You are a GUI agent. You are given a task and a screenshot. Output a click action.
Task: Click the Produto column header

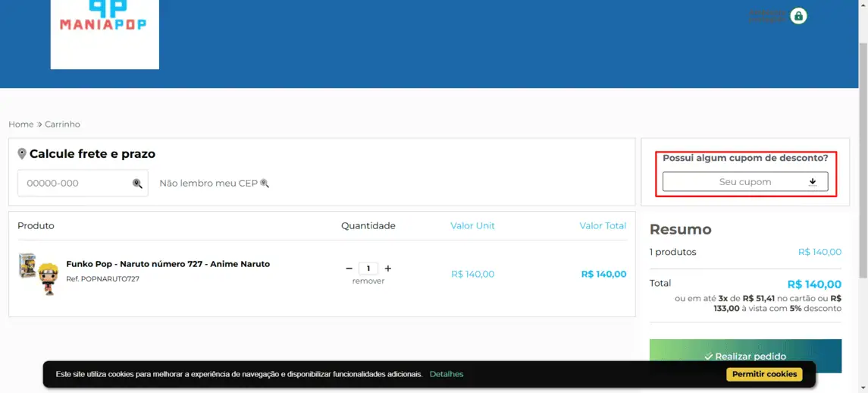36,225
